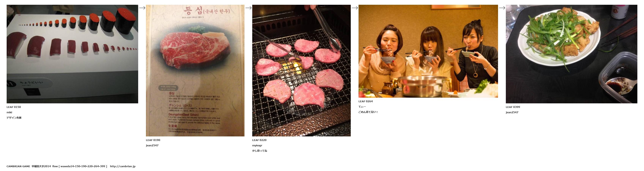Click the LEAF 0190 label
This screenshot has width=644, height=171.
153,140
